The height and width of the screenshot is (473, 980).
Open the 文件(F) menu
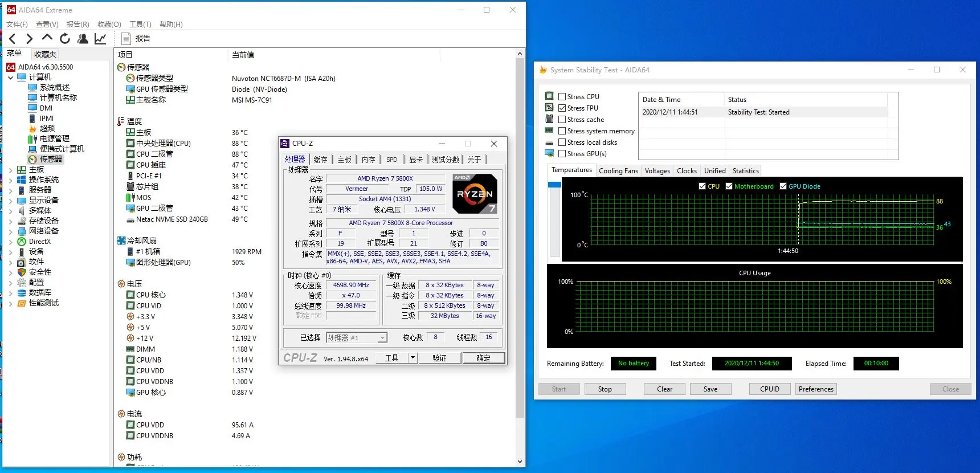(17, 24)
